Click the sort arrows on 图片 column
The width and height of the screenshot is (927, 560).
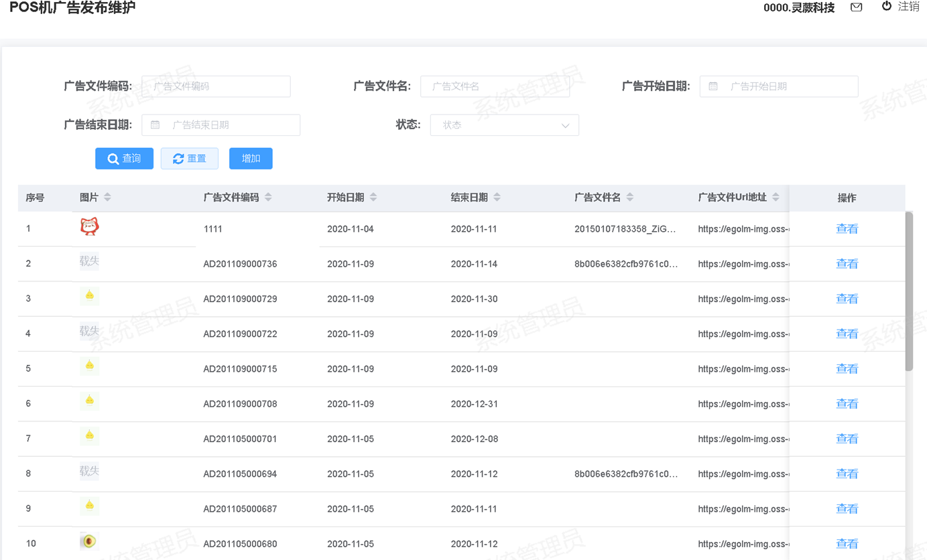[x=107, y=197]
